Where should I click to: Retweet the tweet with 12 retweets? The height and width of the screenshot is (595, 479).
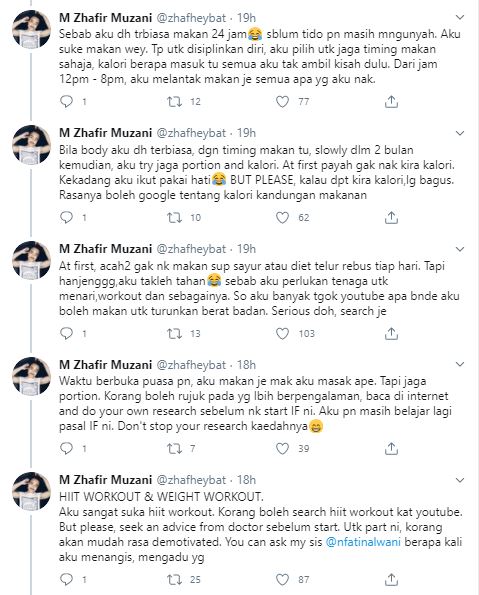(x=175, y=101)
